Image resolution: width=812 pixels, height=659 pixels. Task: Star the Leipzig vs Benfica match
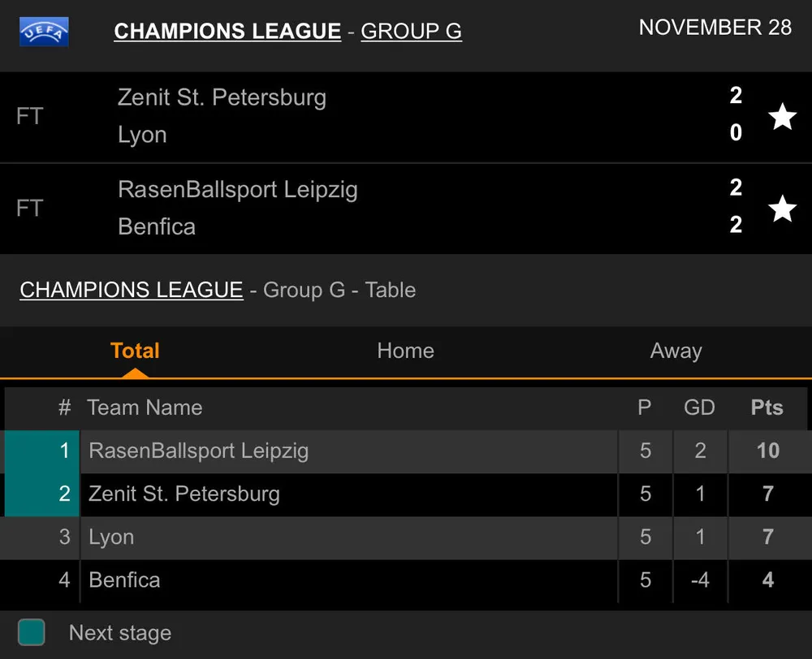coord(782,209)
